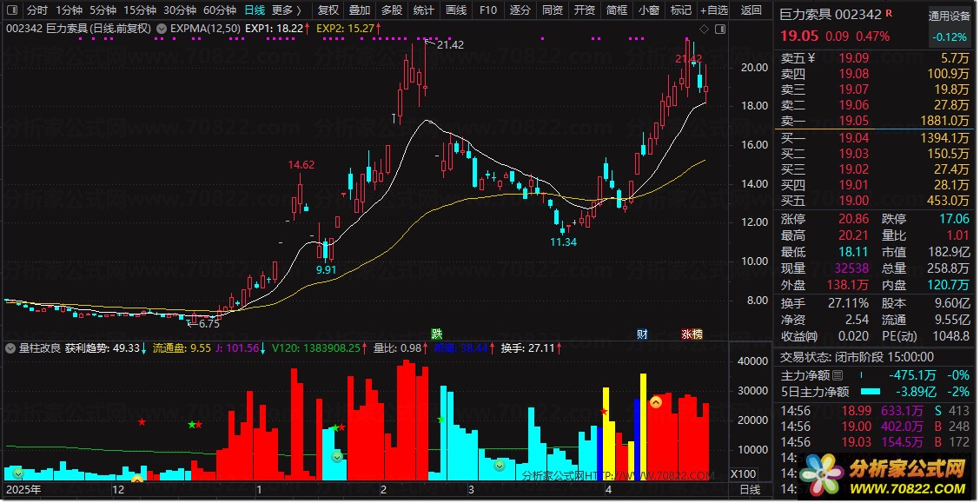Click the 2025年 date axis label

point(23,490)
